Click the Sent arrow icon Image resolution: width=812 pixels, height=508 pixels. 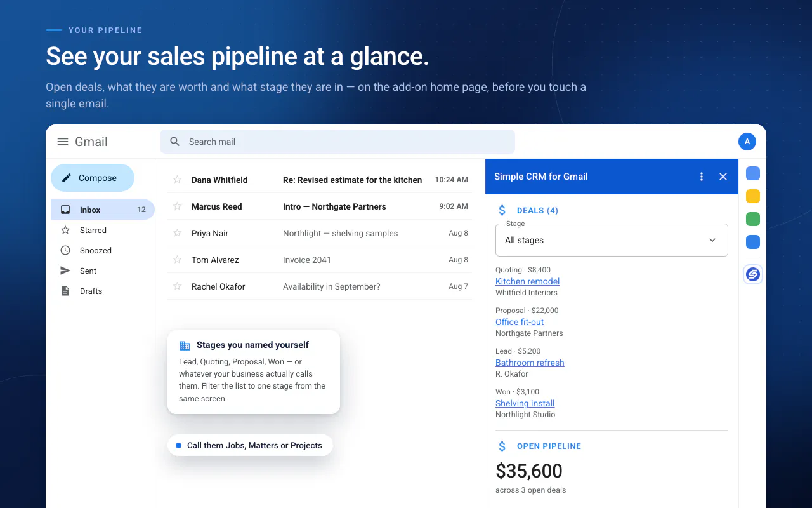[x=65, y=271]
